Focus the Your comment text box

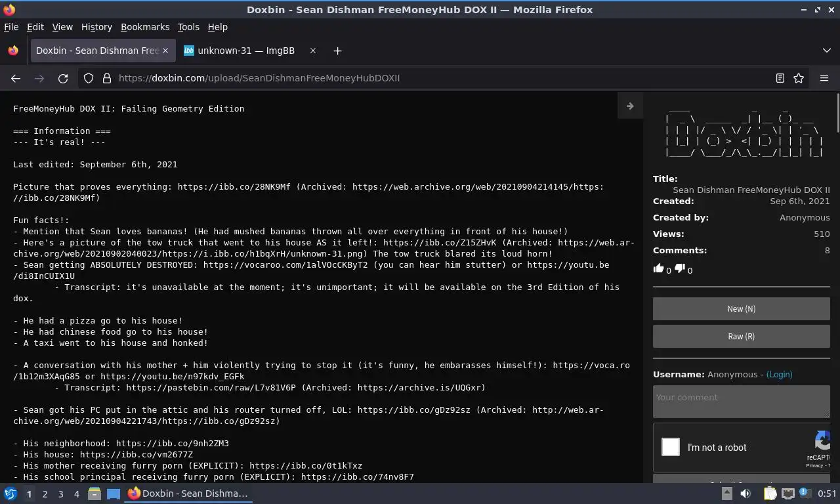coord(742,401)
